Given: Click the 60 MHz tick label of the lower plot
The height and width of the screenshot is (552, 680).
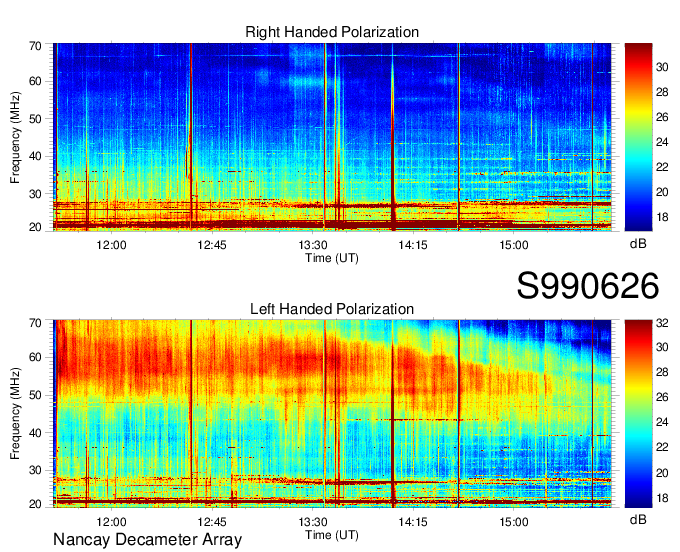Looking at the screenshot, I should click(x=35, y=357).
